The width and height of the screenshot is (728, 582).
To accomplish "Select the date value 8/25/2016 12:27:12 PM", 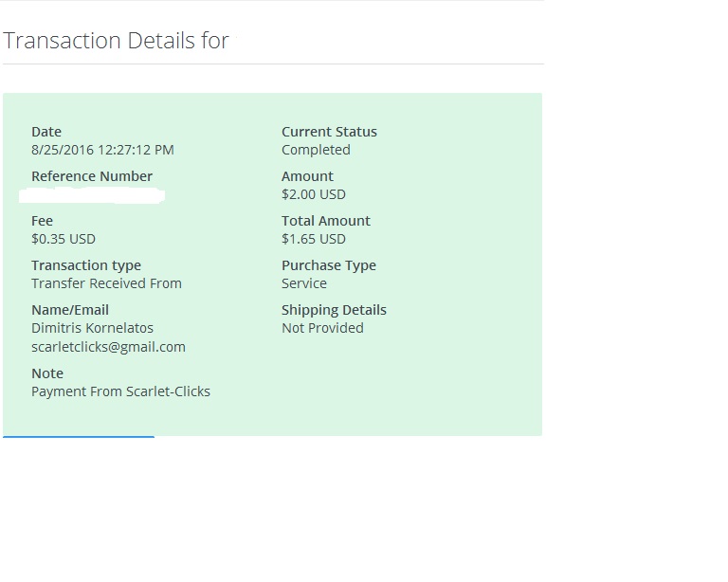I will tap(102, 150).
